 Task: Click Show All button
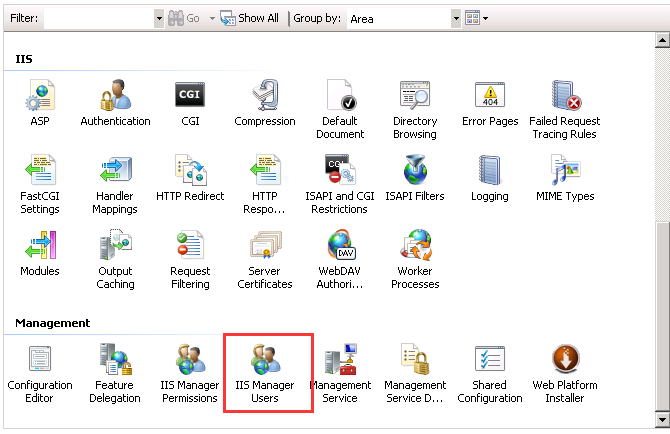(250, 18)
